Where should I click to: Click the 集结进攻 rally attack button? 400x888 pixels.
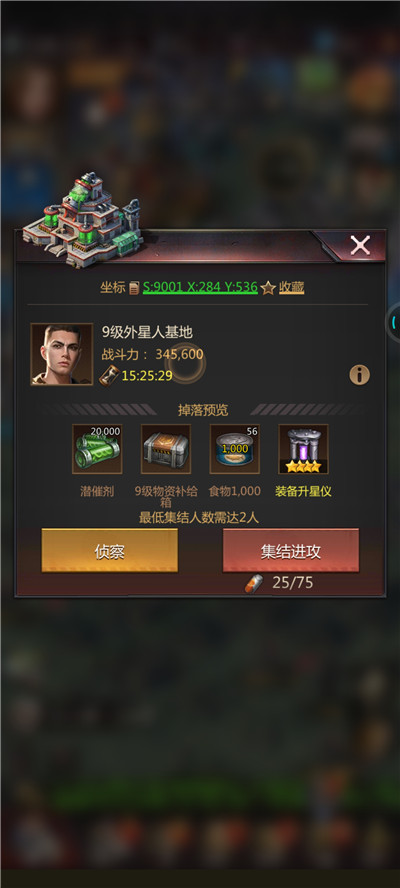click(291, 550)
